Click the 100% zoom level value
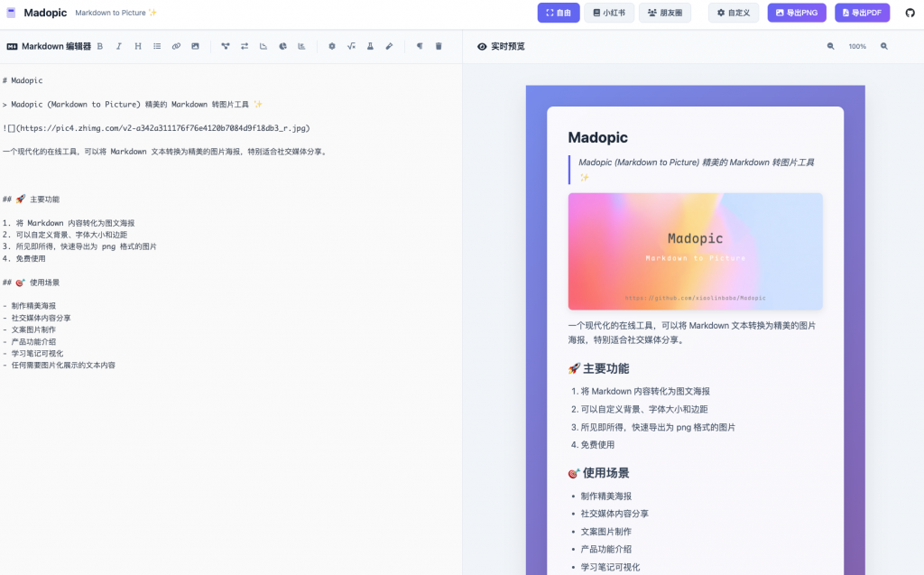 [857, 46]
